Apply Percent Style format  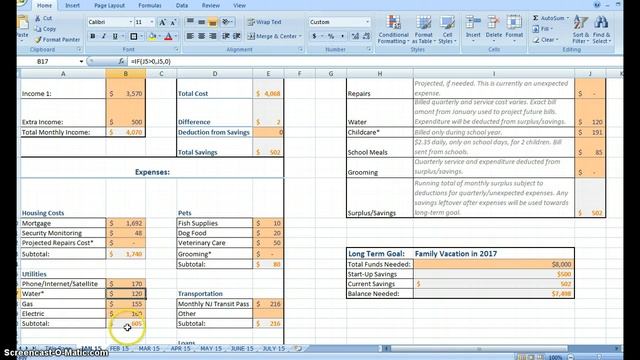[x=331, y=36]
